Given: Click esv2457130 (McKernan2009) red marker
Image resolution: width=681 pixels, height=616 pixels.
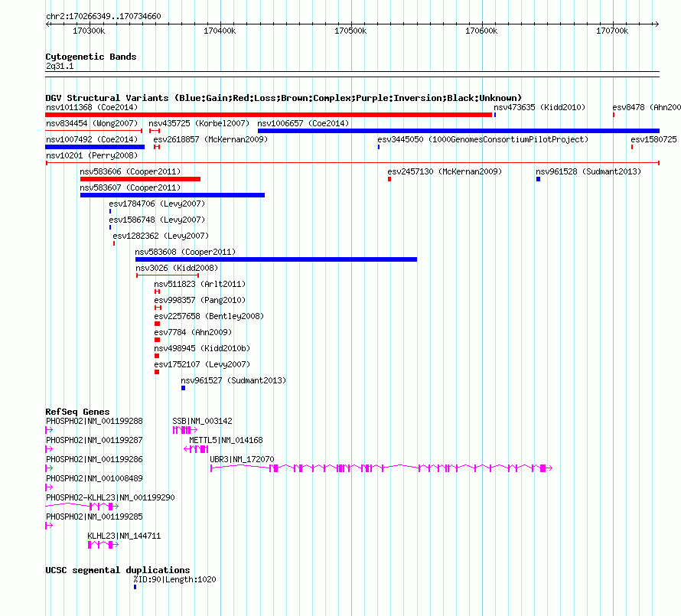Looking at the screenshot, I should (x=389, y=179).
